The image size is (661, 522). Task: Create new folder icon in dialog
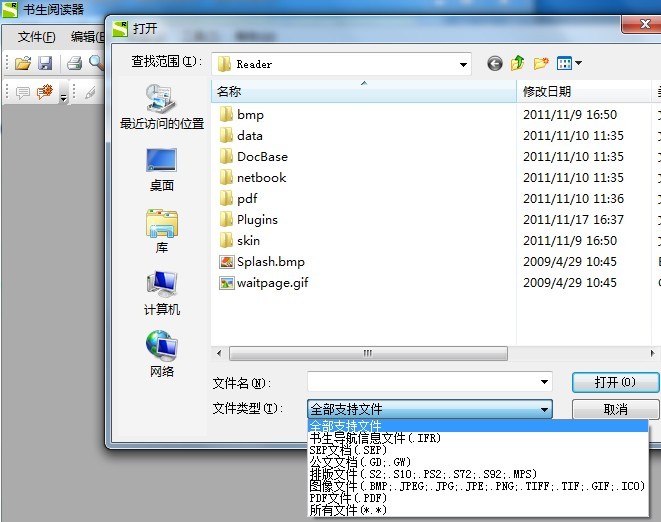(541, 63)
